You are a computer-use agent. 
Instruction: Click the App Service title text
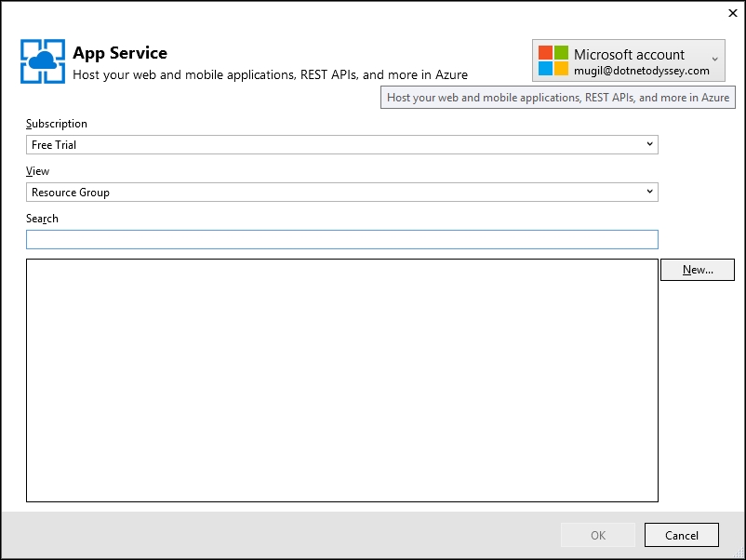120,53
